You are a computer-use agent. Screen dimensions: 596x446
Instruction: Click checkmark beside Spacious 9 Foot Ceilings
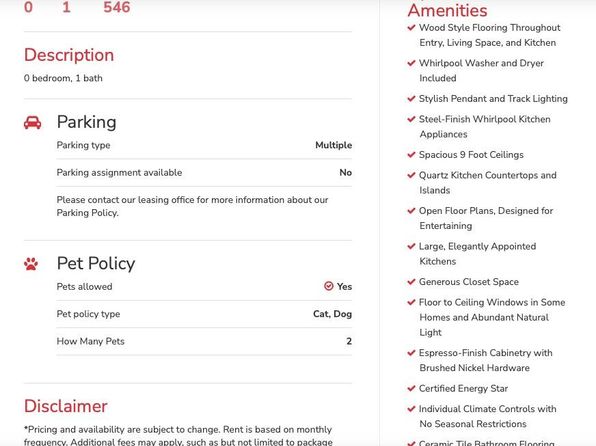411,154
